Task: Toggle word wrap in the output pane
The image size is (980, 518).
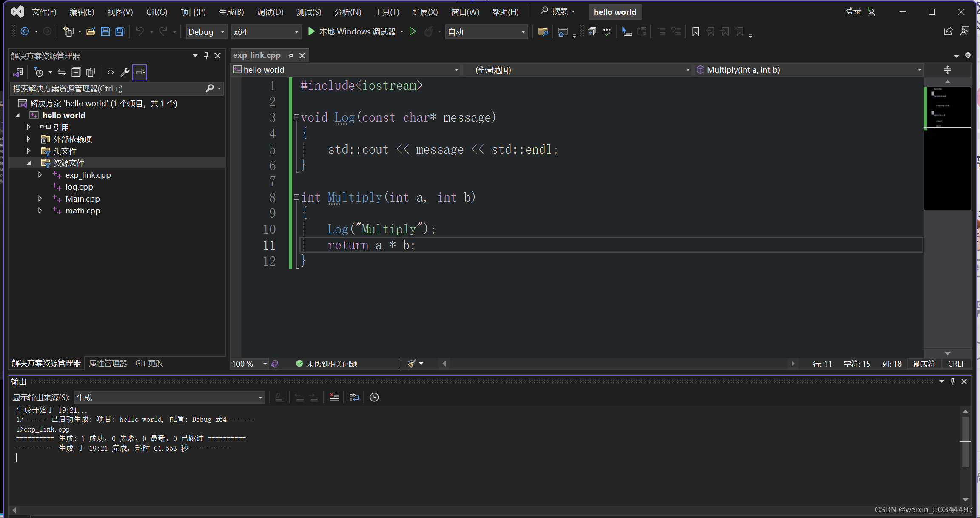Action: (x=354, y=397)
